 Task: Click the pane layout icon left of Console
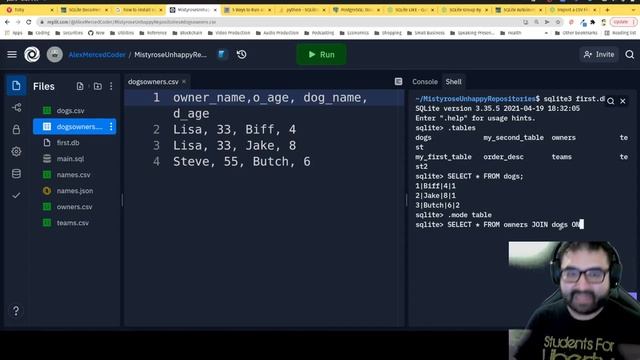coord(398,82)
